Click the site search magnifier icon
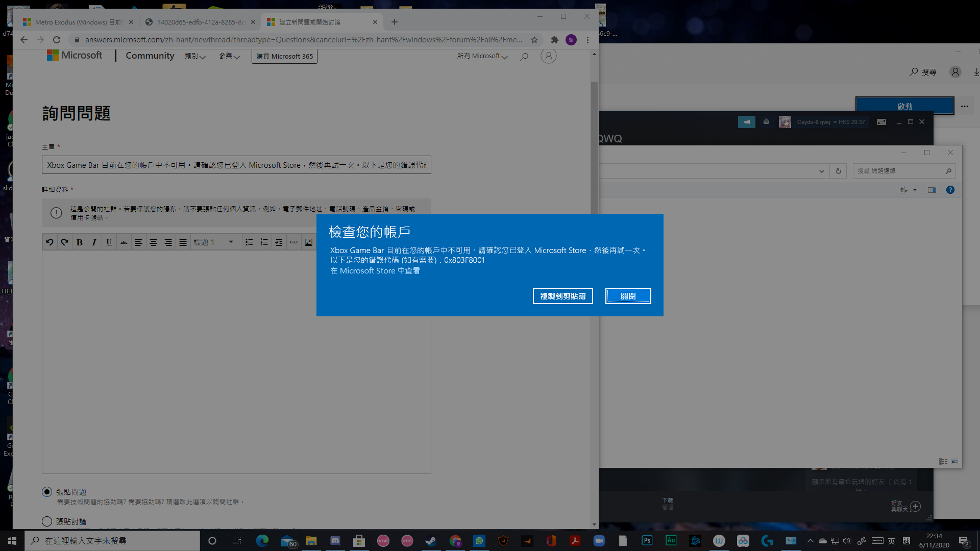980x551 pixels. pos(524,57)
